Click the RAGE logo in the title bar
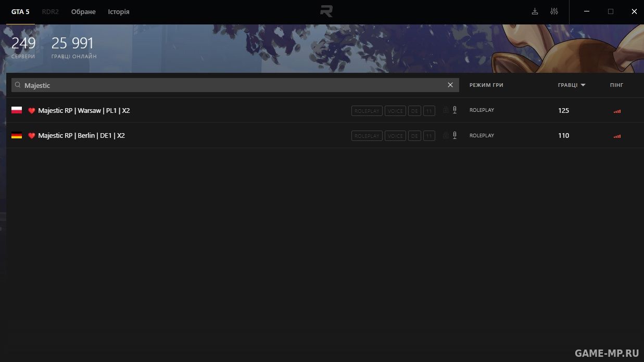Image resolution: width=644 pixels, height=362 pixels. 326,11
